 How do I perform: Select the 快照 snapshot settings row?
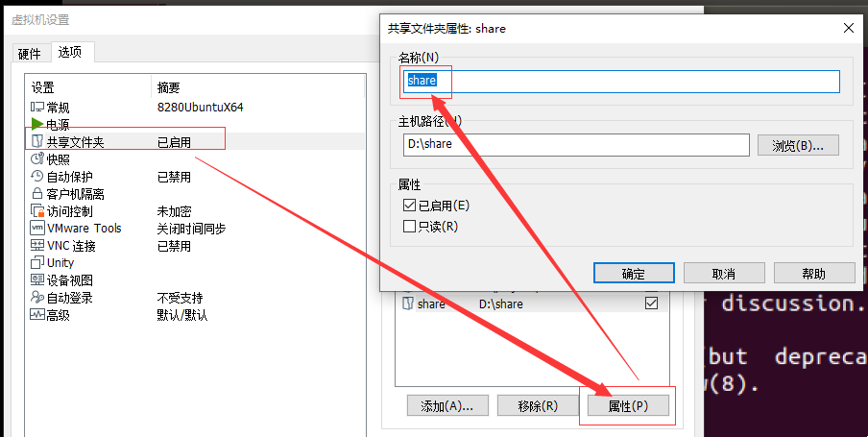pos(197,159)
